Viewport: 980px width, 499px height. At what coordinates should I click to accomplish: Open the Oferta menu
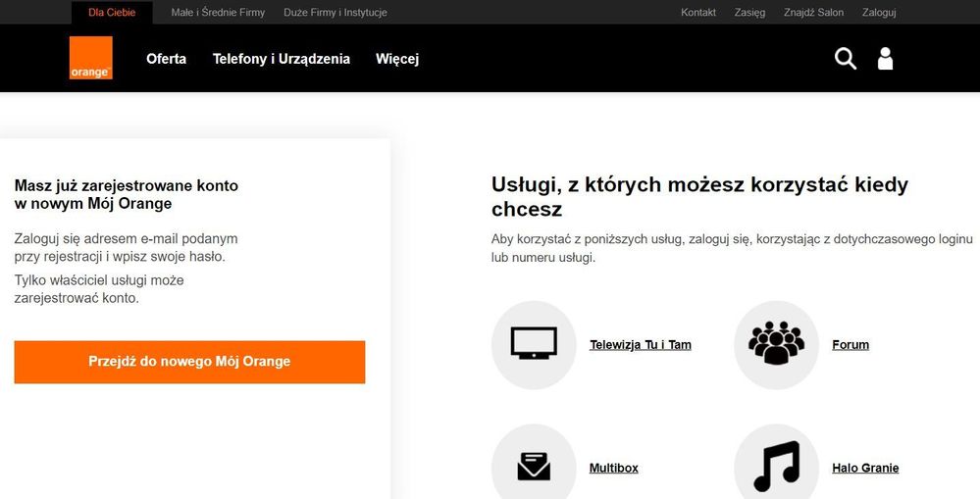(x=166, y=59)
